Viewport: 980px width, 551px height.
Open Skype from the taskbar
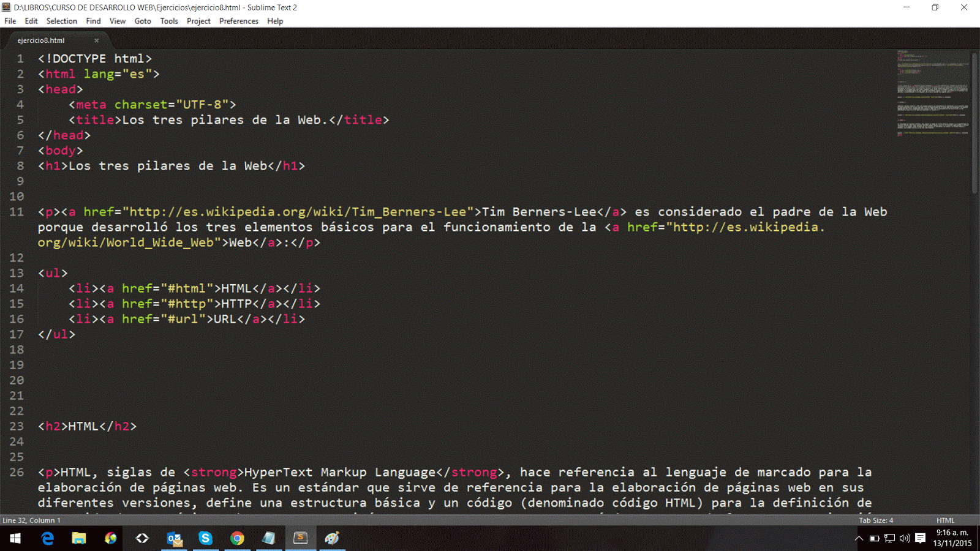pos(205,538)
